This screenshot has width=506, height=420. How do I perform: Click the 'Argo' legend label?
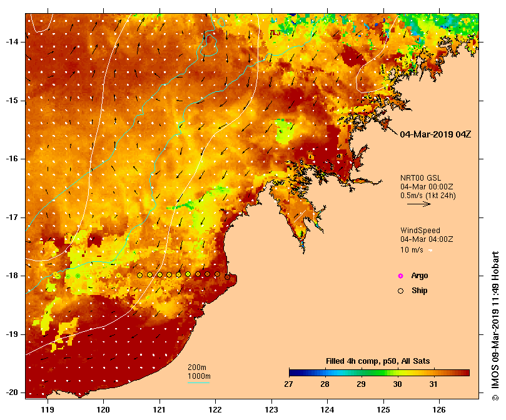pos(420,276)
